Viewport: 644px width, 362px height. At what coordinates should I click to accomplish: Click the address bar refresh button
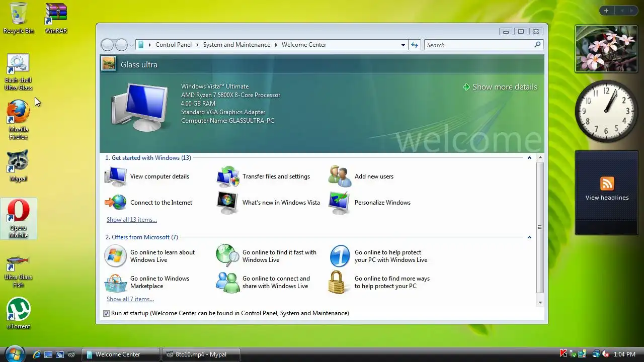coord(415,45)
